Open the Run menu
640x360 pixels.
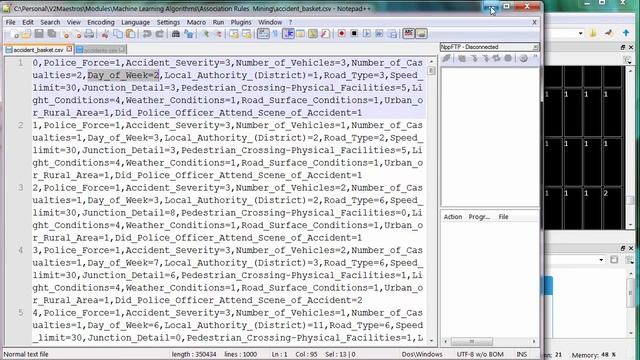[218, 22]
